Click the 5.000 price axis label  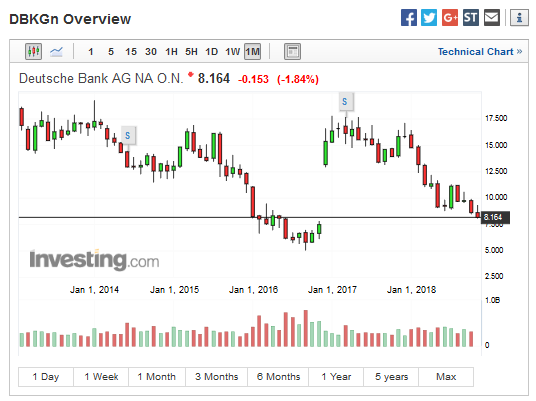pos(494,250)
